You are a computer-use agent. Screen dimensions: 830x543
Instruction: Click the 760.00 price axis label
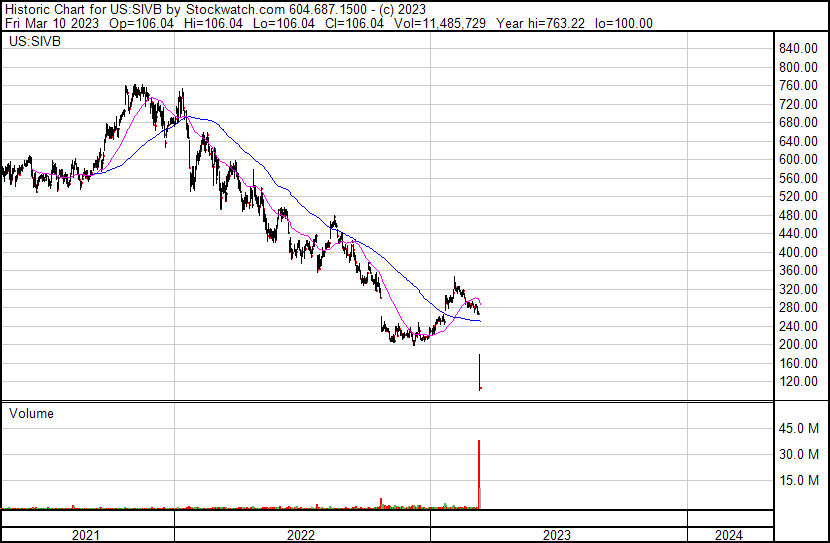click(798, 85)
